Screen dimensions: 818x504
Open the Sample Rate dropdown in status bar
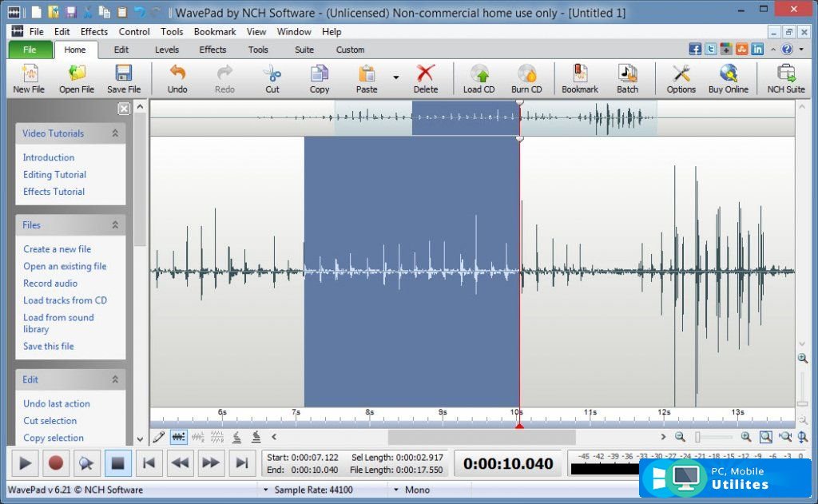tap(265, 490)
